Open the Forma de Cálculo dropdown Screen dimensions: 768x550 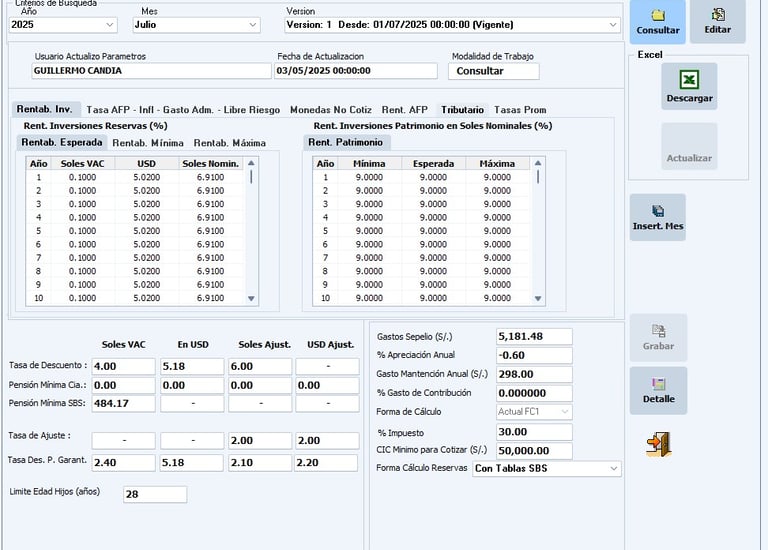[x=534, y=412]
